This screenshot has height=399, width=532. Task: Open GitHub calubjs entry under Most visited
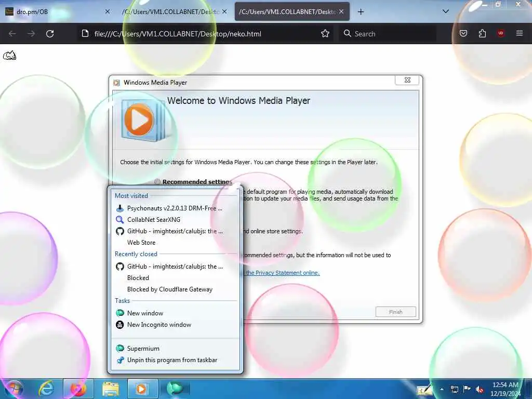tap(175, 231)
